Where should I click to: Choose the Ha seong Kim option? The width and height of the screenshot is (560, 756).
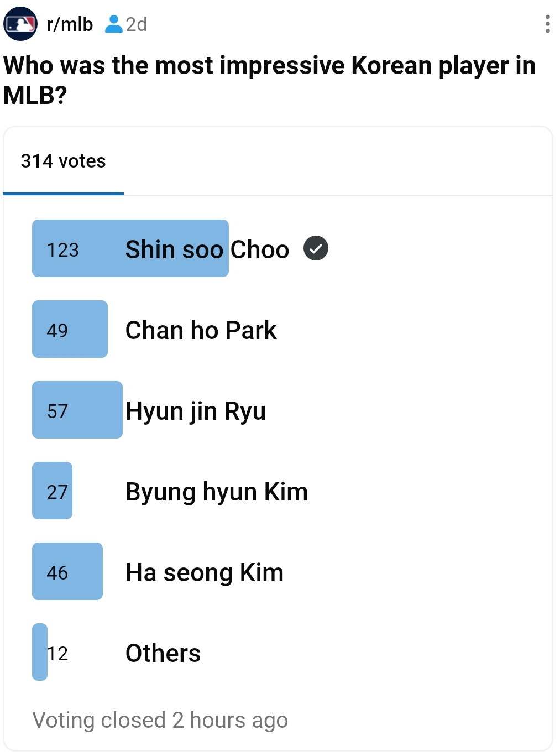click(x=204, y=572)
